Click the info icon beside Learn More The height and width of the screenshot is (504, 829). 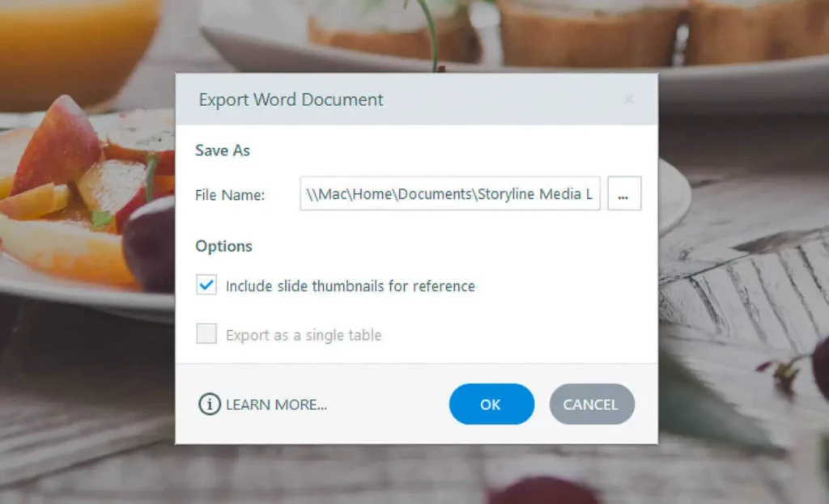[209, 404]
